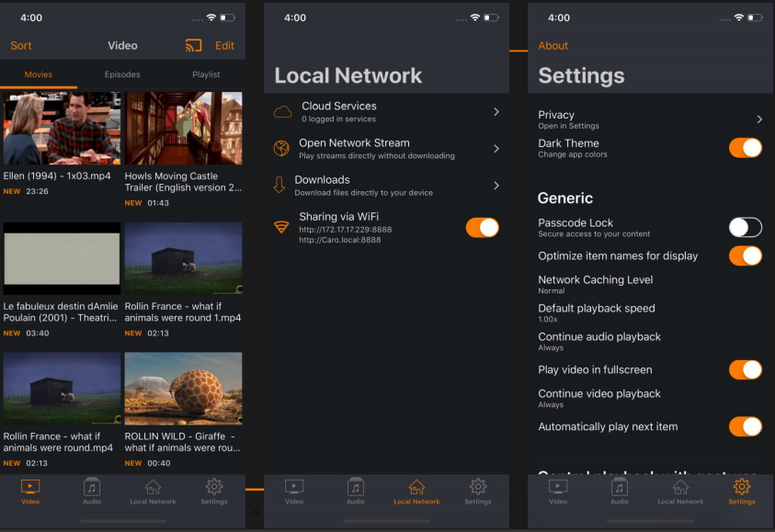
Task: Tap Video icon in Settings screen's bottom bar
Action: click(x=558, y=487)
